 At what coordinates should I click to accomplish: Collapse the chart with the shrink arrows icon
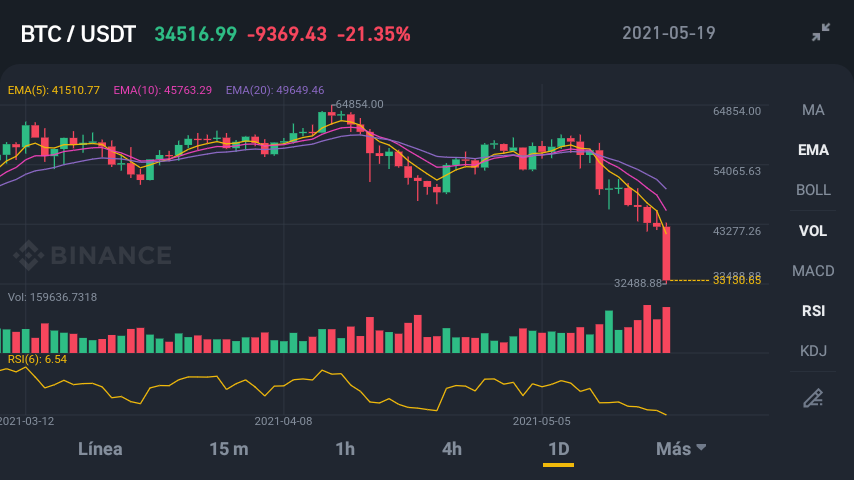coord(821,32)
